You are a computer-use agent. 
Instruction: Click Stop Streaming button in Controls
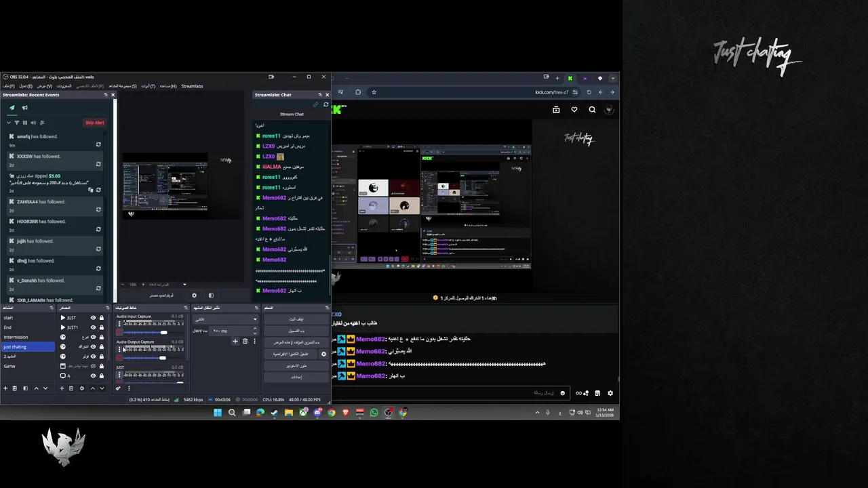point(296,319)
